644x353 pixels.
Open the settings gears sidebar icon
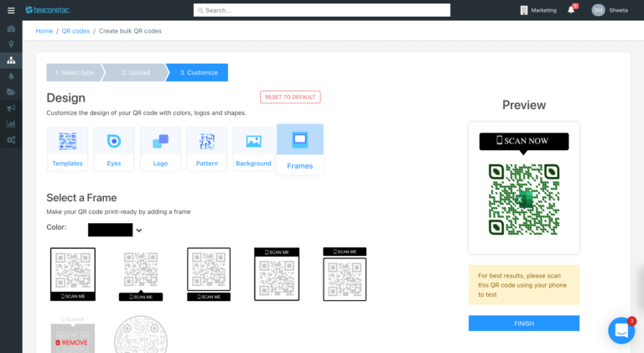point(11,139)
